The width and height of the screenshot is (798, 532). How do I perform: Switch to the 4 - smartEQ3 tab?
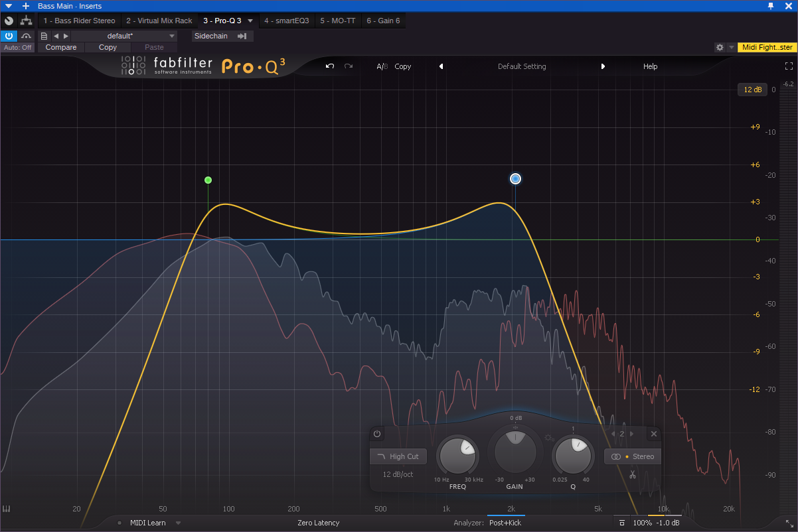coord(286,21)
